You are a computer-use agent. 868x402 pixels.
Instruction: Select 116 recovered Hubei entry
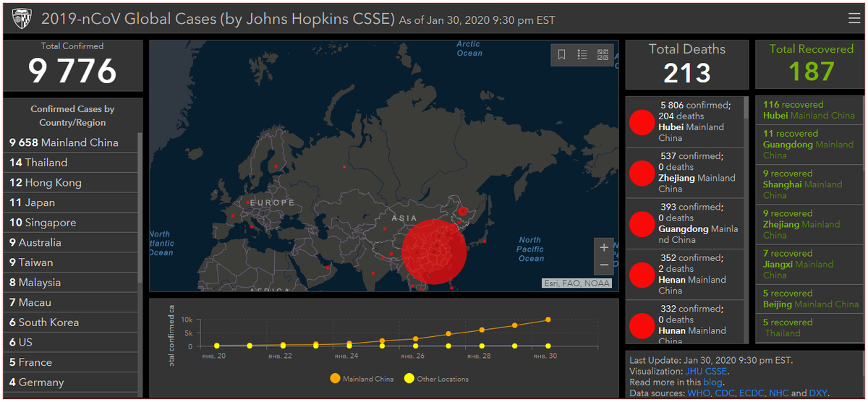point(809,110)
